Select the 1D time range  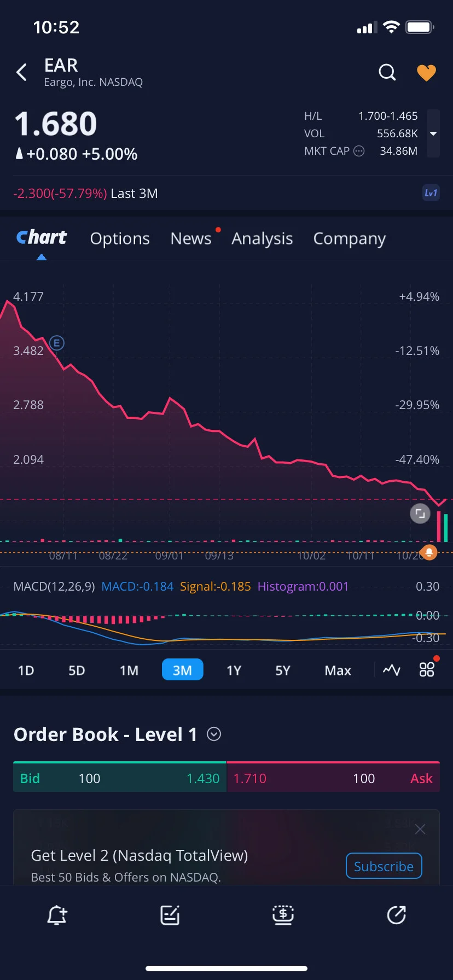tap(26, 670)
